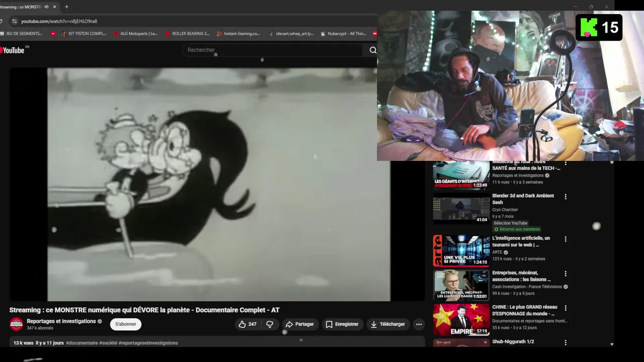The image size is (644, 362).
Task: Open the CHINE espionnage video thumbnail
Action: [461, 319]
